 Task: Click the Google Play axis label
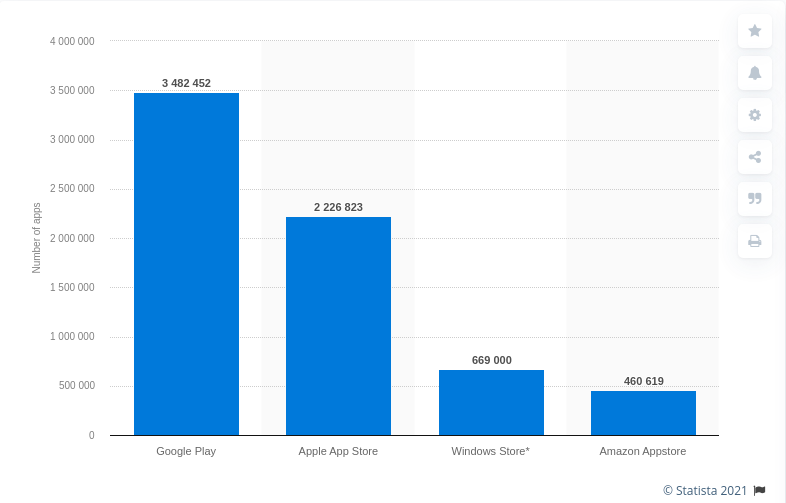pyautogui.click(x=186, y=451)
